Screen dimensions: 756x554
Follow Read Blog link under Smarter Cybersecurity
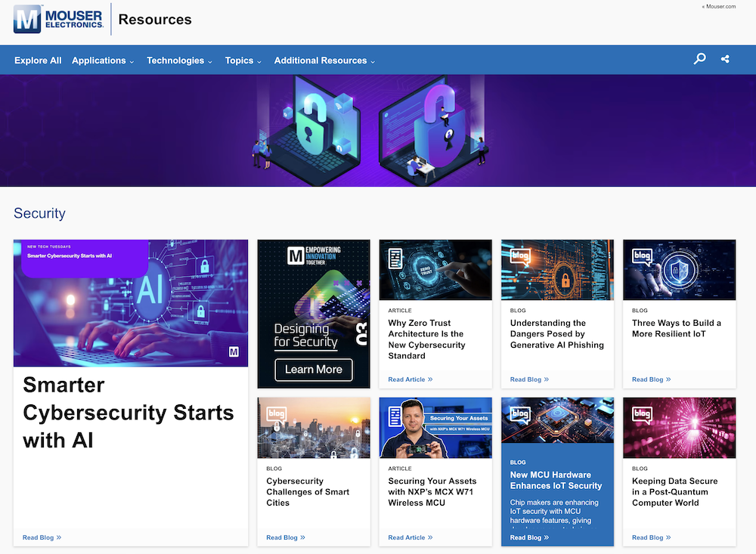(42, 537)
